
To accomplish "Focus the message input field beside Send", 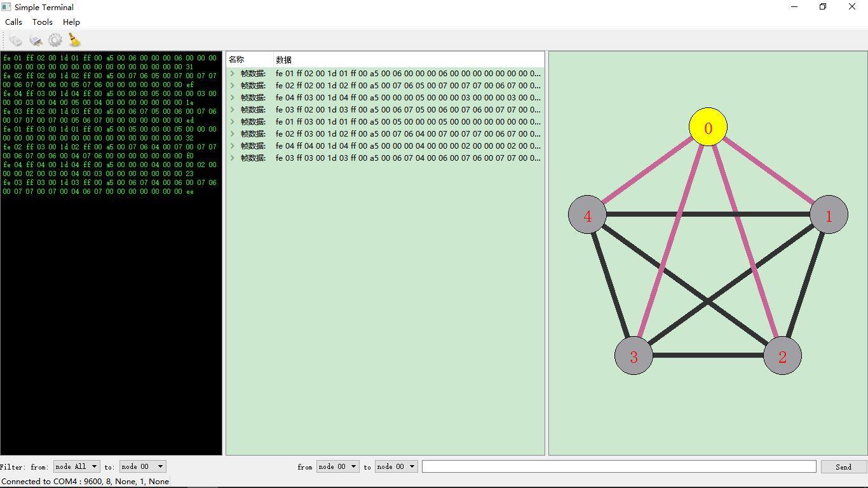I will pos(619,466).
